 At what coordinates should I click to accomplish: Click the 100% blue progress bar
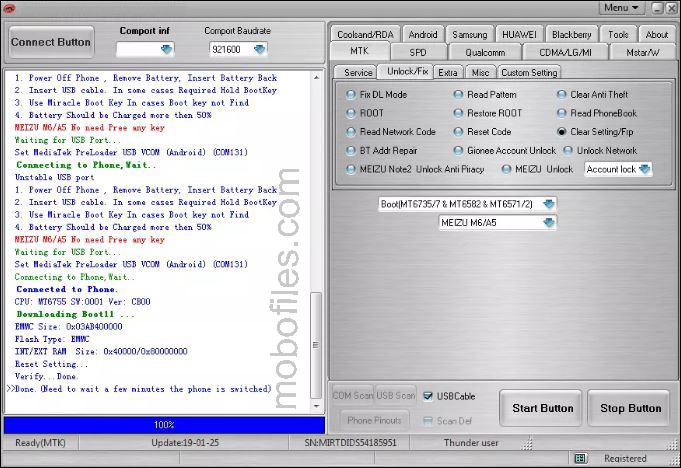[163, 425]
